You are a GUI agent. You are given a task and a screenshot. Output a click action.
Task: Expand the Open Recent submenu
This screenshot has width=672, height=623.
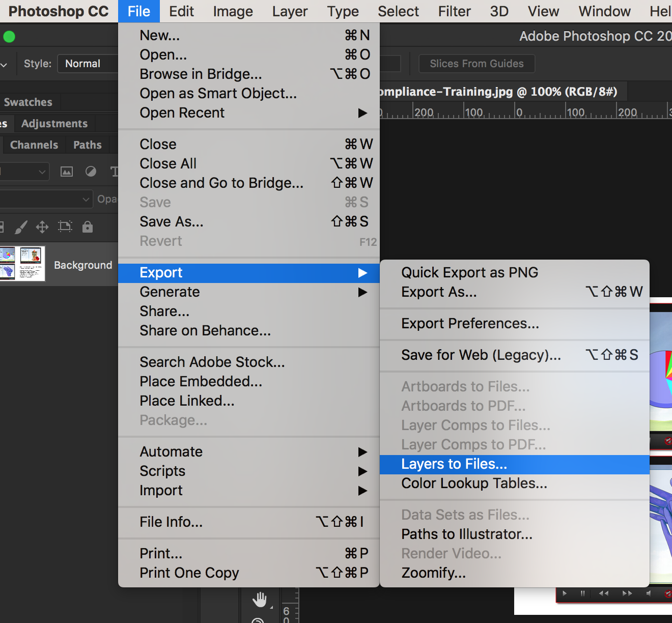point(249,113)
